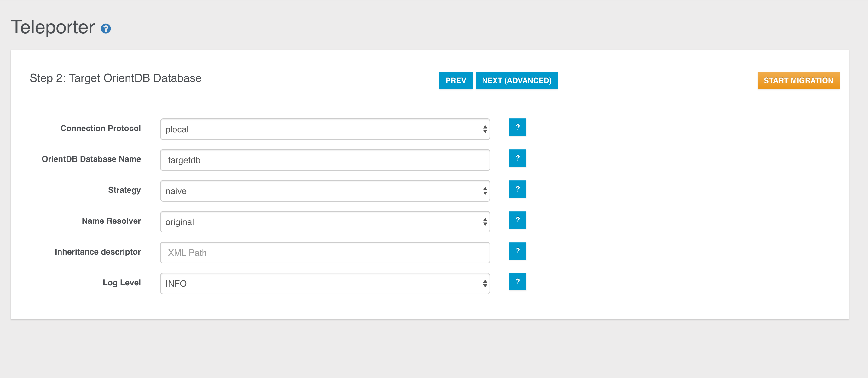The width and height of the screenshot is (868, 378).
Task: Show Inheritance descriptor help tooltip
Action: pyautogui.click(x=517, y=251)
